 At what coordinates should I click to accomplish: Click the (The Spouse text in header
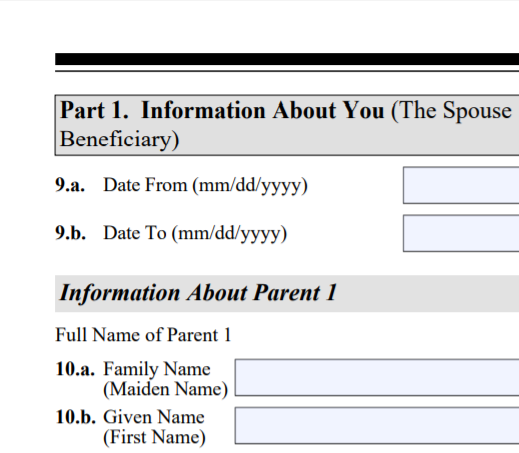coord(451,111)
